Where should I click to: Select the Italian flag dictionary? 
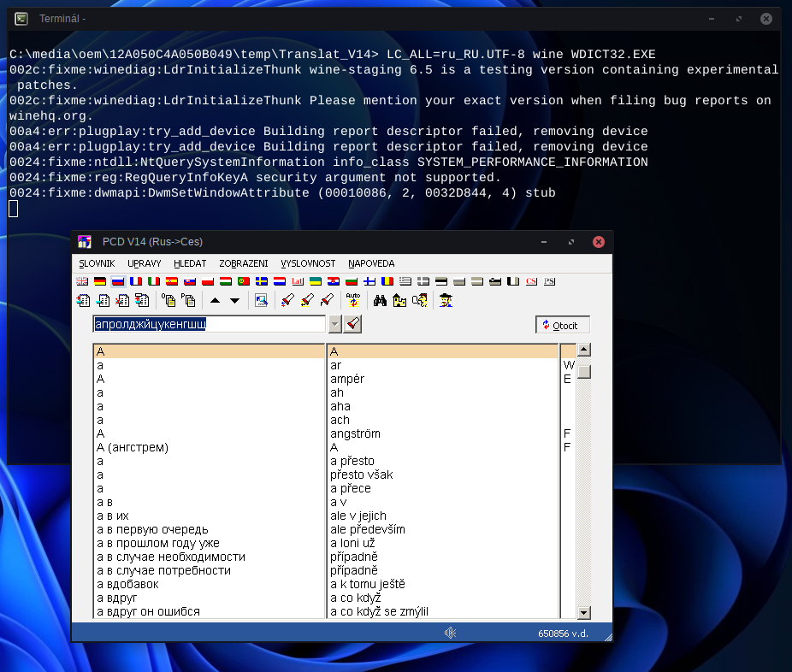tap(154, 281)
